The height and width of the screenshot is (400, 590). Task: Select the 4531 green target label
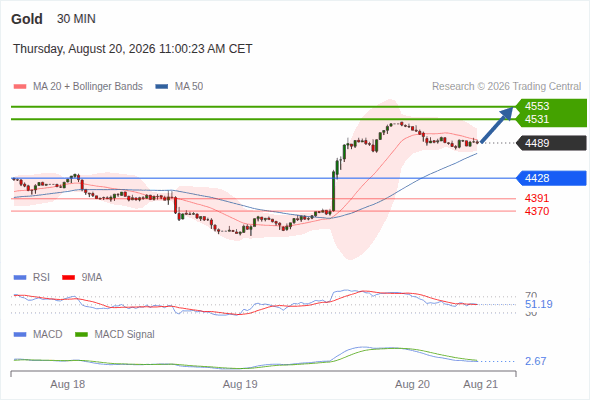pos(537,119)
